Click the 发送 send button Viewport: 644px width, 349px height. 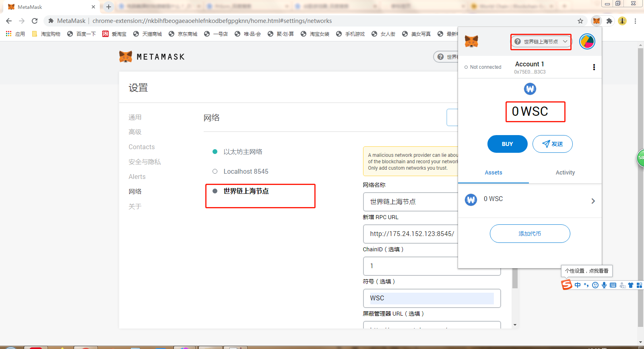(x=553, y=144)
